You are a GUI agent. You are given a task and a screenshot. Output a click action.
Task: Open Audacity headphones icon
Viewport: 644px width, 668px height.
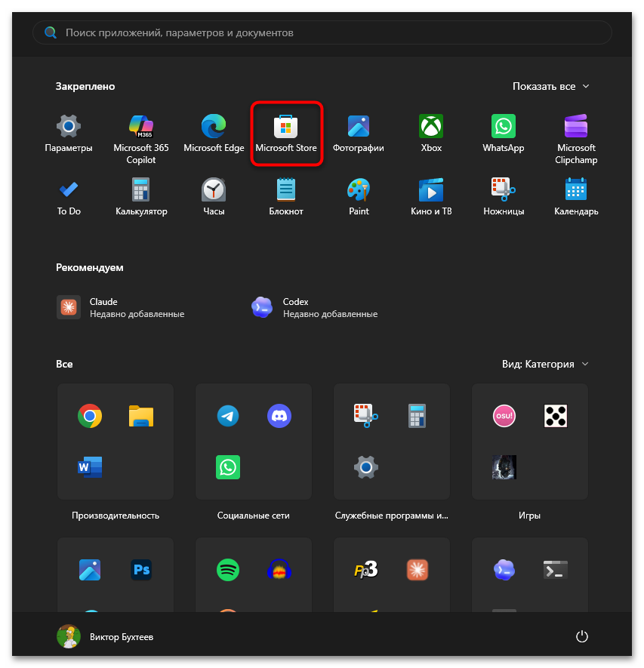click(279, 570)
